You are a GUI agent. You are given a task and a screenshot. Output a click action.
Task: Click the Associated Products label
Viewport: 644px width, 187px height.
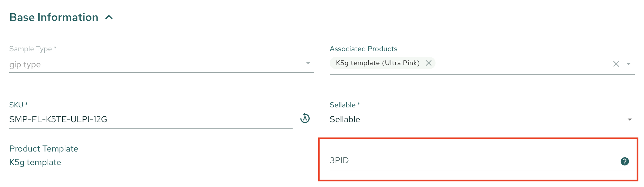[363, 49]
